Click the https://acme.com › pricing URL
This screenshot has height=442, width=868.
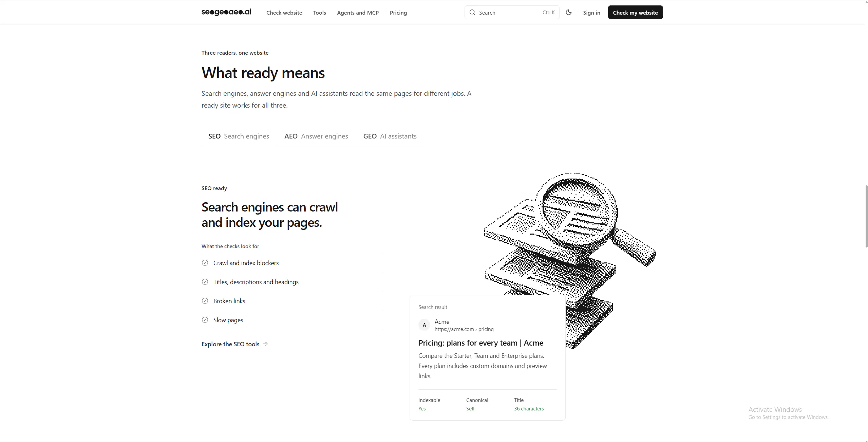464,329
